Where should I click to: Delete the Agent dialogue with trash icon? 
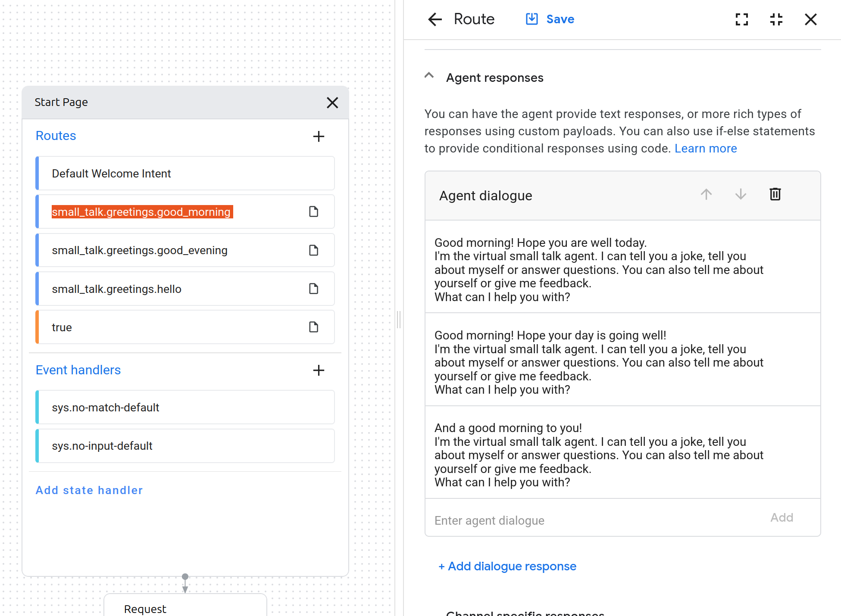(775, 194)
